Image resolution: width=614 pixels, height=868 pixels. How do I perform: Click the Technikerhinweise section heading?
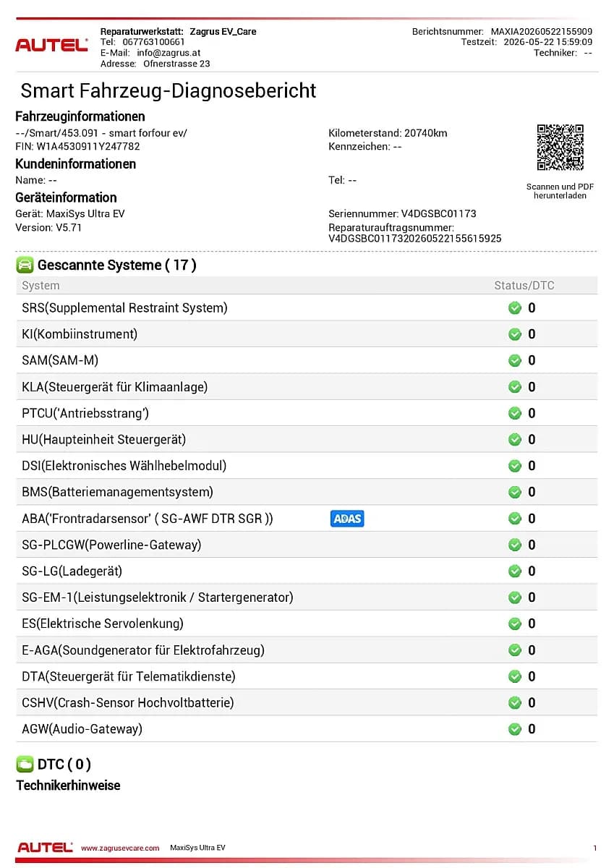click(68, 786)
